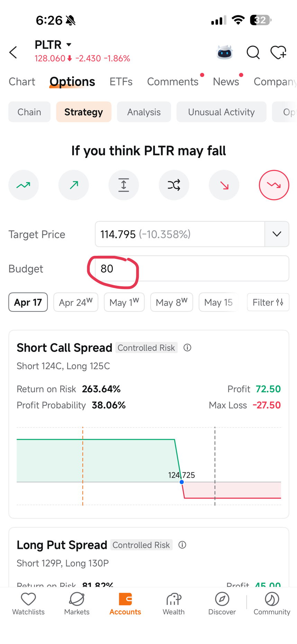The height and width of the screenshot is (644, 297).
Task: Select the volatile shuffle strategy icon
Action: 174,185
